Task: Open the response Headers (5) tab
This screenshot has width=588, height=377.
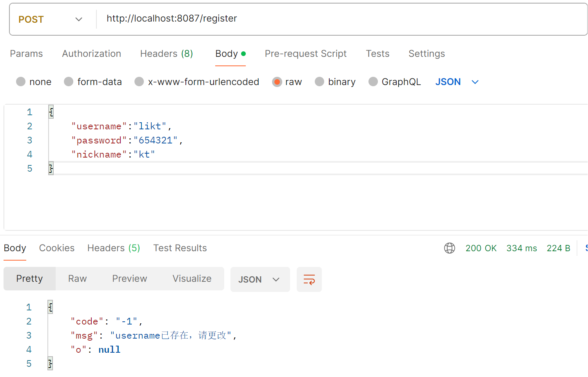Action: coord(114,248)
